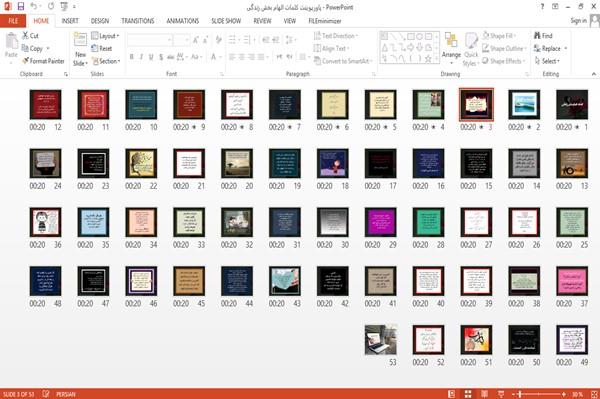Image resolution: width=600 pixels, height=399 pixels.
Task: Adjust the zoom slider handle
Action: [x=520, y=394]
